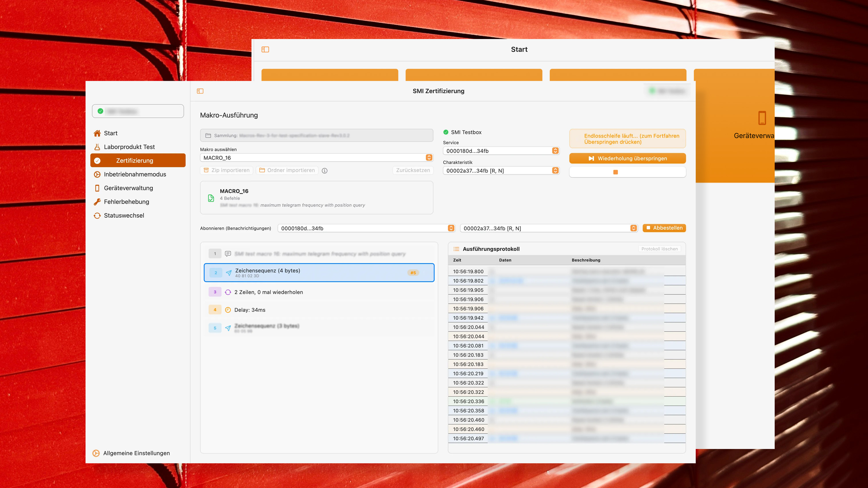Select log row 10:56:19.942
Viewport: 868px width, 488px height.
tap(567, 318)
